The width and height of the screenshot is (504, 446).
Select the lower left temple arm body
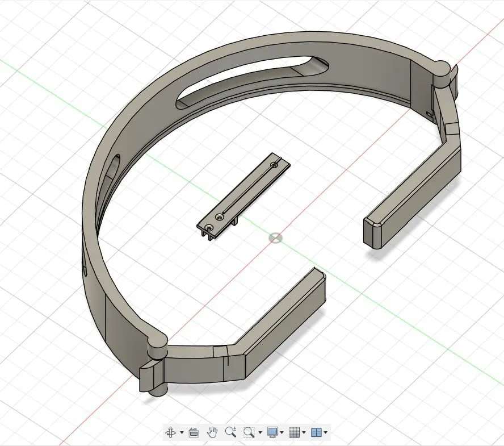(283, 322)
